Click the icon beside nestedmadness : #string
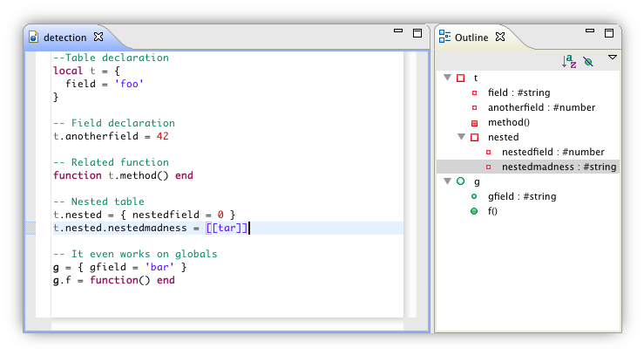This screenshot has height=355, width=644. (488, 167)
